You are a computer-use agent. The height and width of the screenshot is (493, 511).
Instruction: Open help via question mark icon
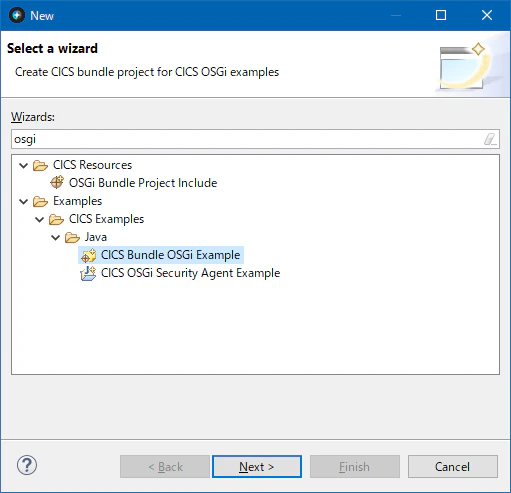tap(27, 465)
